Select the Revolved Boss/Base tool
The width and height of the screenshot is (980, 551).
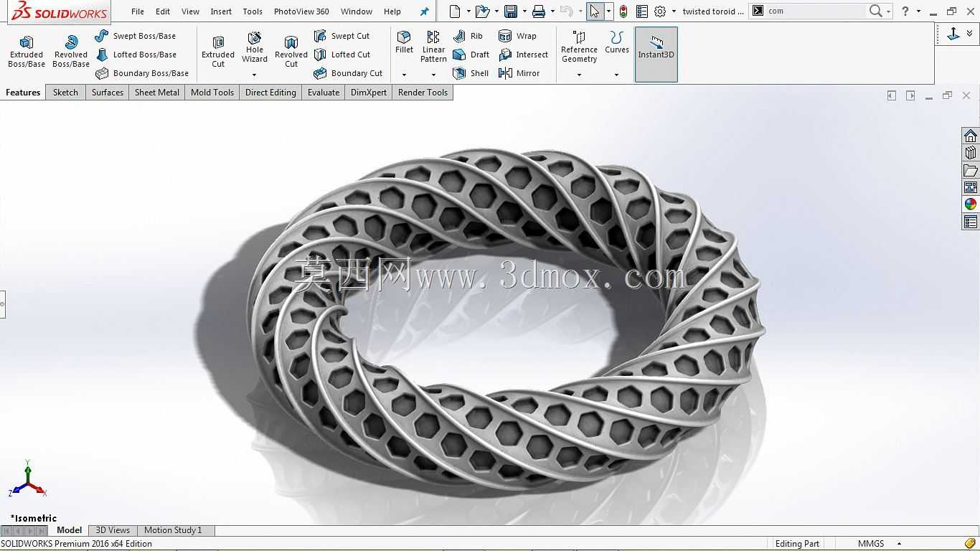point(71,51)
